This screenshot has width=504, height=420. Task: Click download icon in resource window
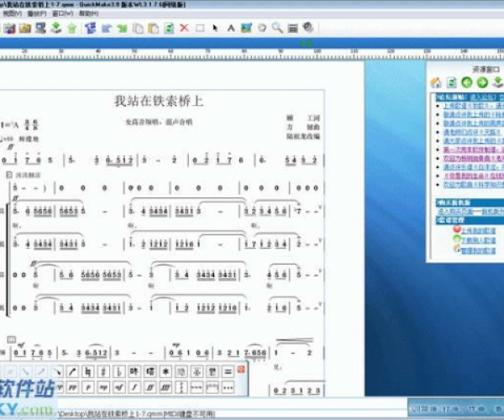[x=498, y=82]
